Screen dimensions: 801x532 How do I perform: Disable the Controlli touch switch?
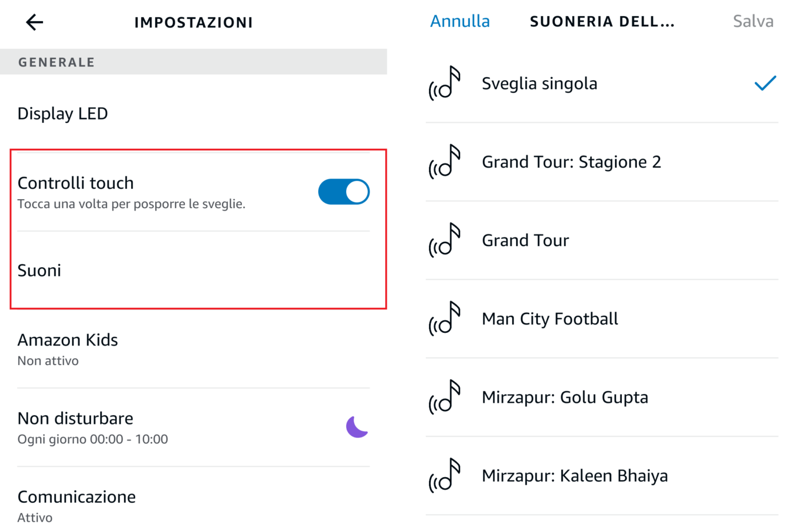click(344, 192)
